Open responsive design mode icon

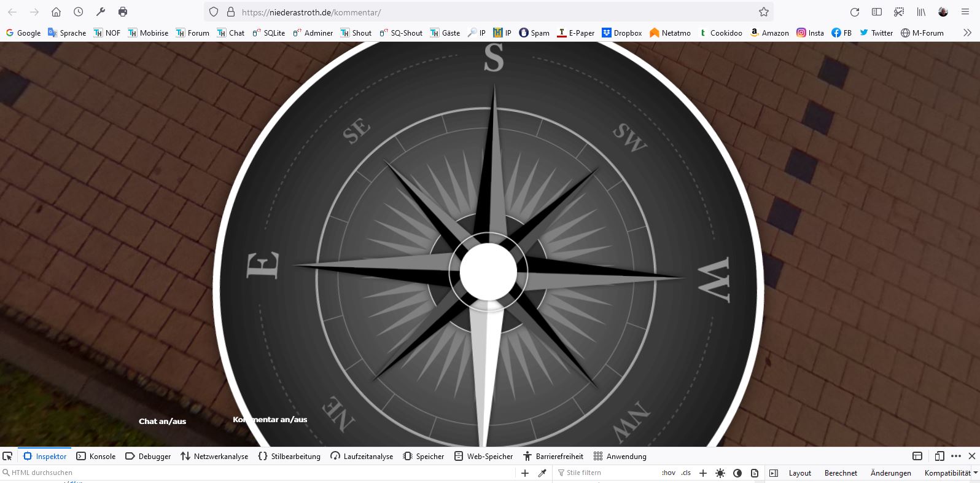(939, 456)
